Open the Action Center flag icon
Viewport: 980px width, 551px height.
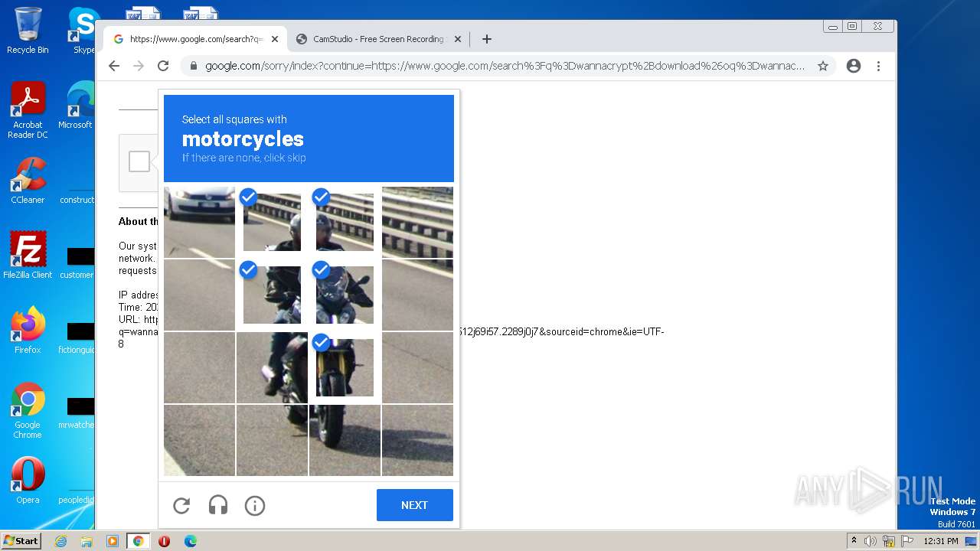click(906, 541)
